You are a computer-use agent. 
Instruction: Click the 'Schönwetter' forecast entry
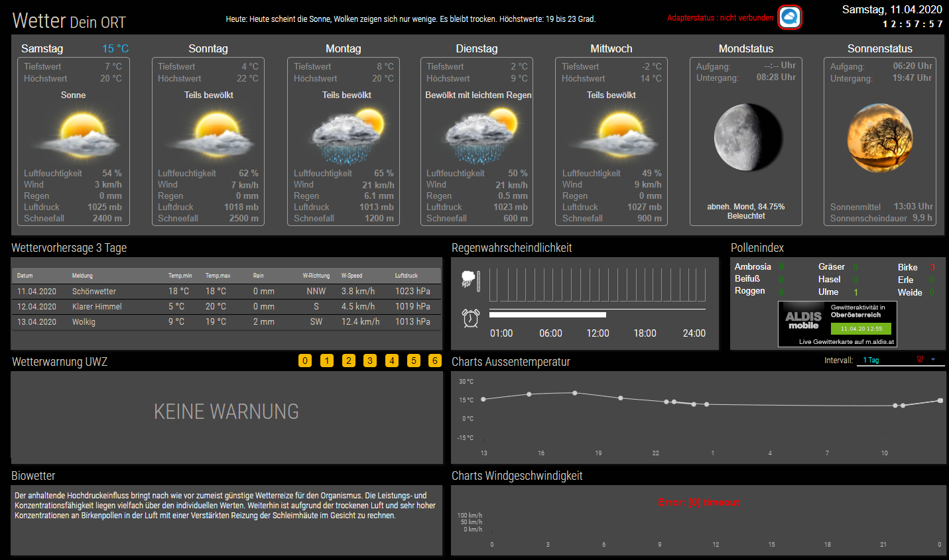(x=94, y=291)
